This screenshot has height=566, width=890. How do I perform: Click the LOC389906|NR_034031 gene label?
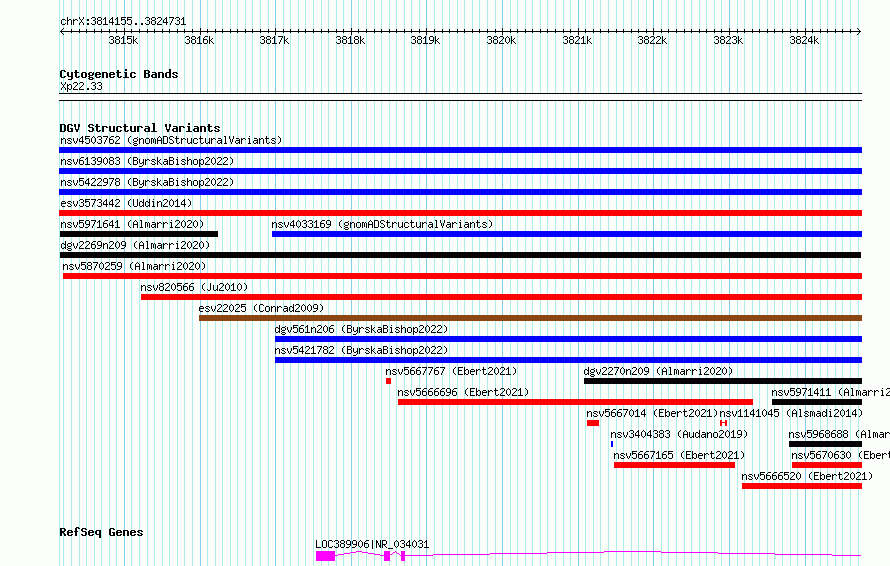(372, 544)
